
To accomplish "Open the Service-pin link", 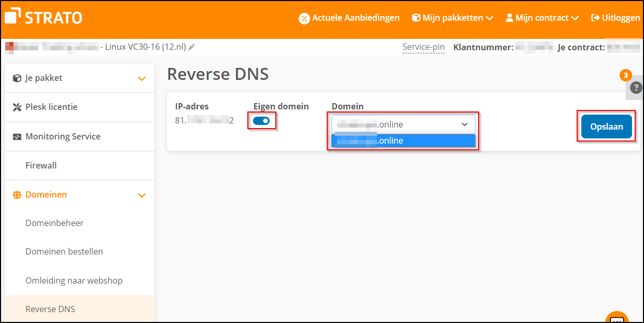I will (x=424, y=47).
